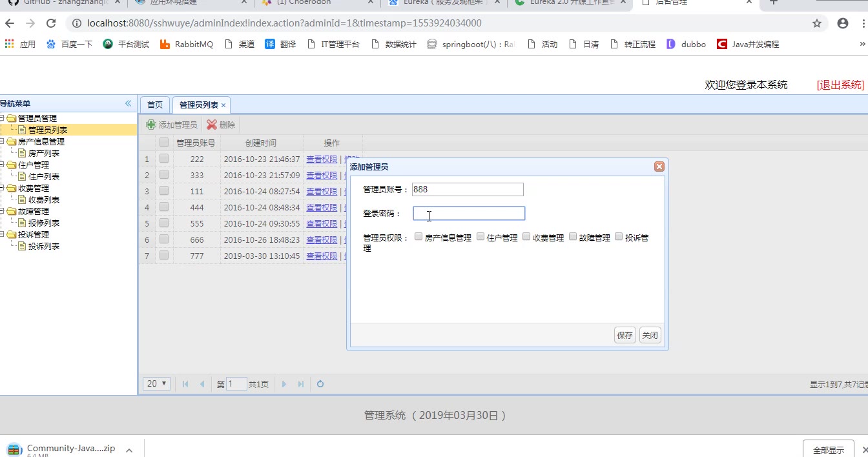868x457 pixels.
Task: Save the new administrator with 保存
Action: (625, 335)
